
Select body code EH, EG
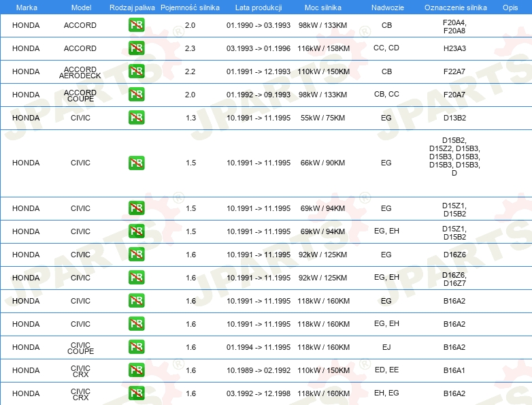386,393
